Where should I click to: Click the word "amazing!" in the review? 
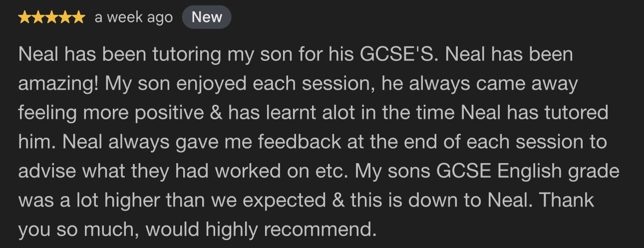(59, 84)
